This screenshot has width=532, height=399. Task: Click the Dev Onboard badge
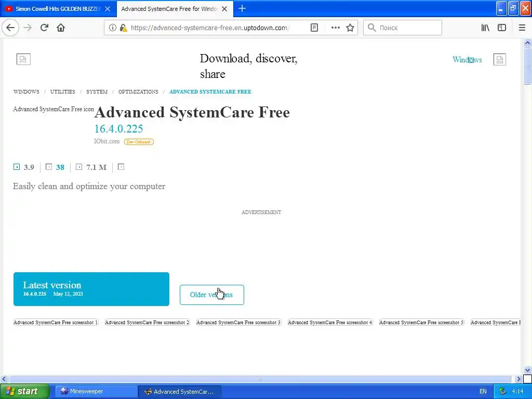139,142
